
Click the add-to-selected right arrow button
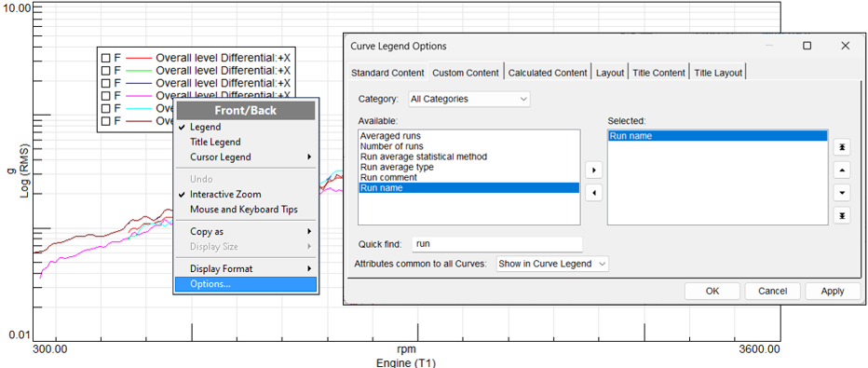point(593,170)
